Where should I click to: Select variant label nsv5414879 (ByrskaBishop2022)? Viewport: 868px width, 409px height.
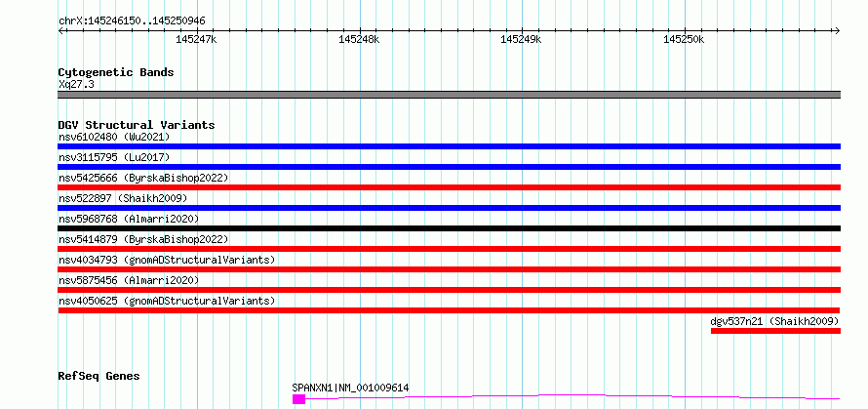pyautogui.click(x=143, y=239)
